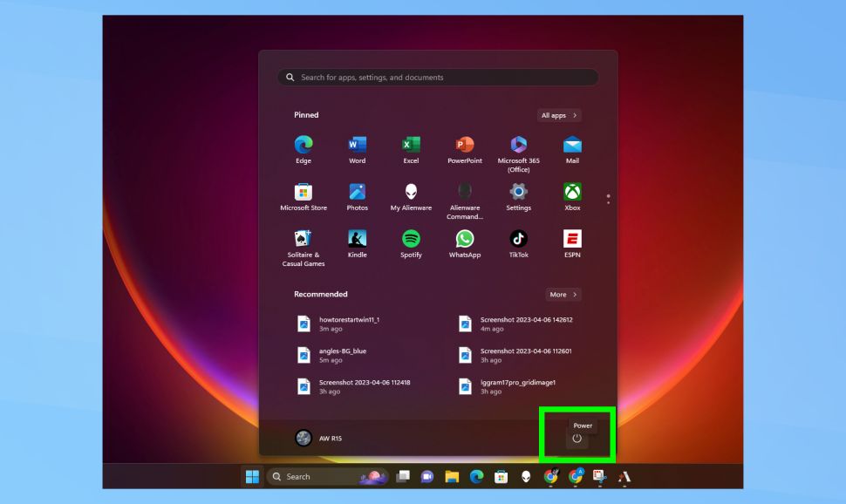Open Screenshot 2023-04-06 142612 file
Image resolution: width=846 pixels, height=504 pixels.
pyautogui.click(x=515, y=324)
